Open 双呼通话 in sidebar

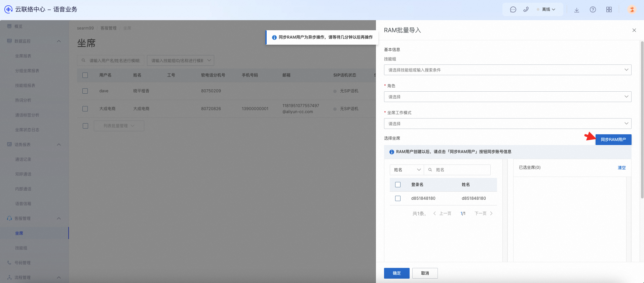[x=23, y=174]
